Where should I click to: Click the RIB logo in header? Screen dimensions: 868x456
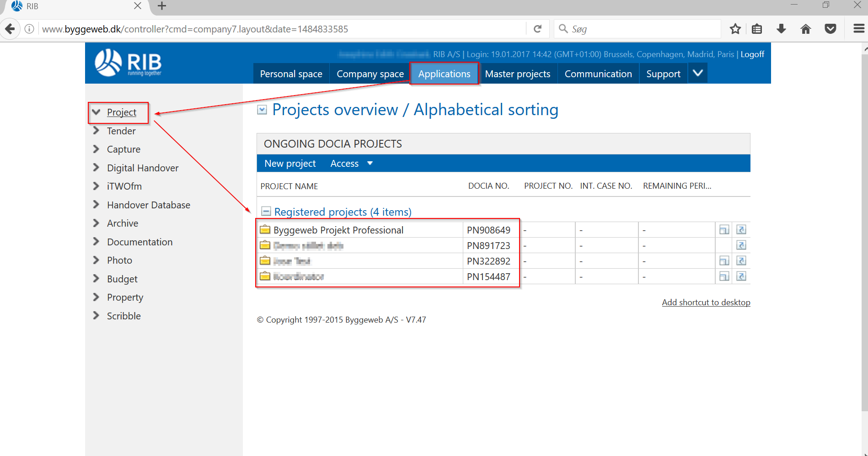click(129, 63)
